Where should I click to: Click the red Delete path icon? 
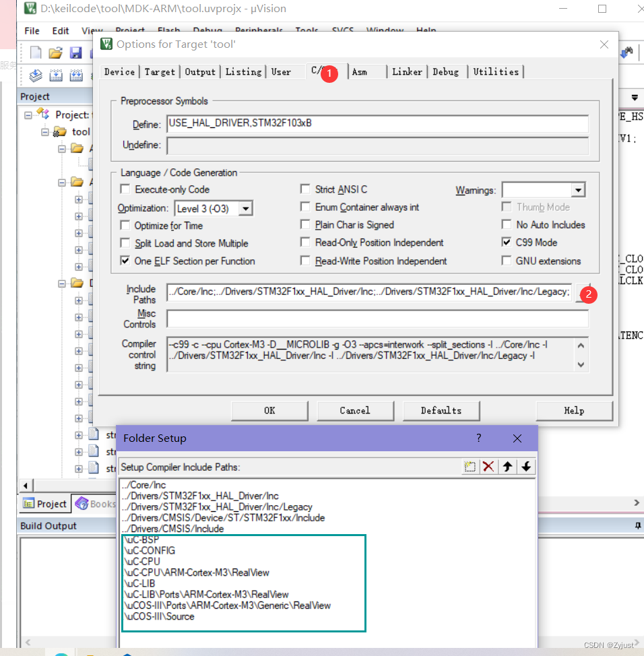[x=488, y=467]
